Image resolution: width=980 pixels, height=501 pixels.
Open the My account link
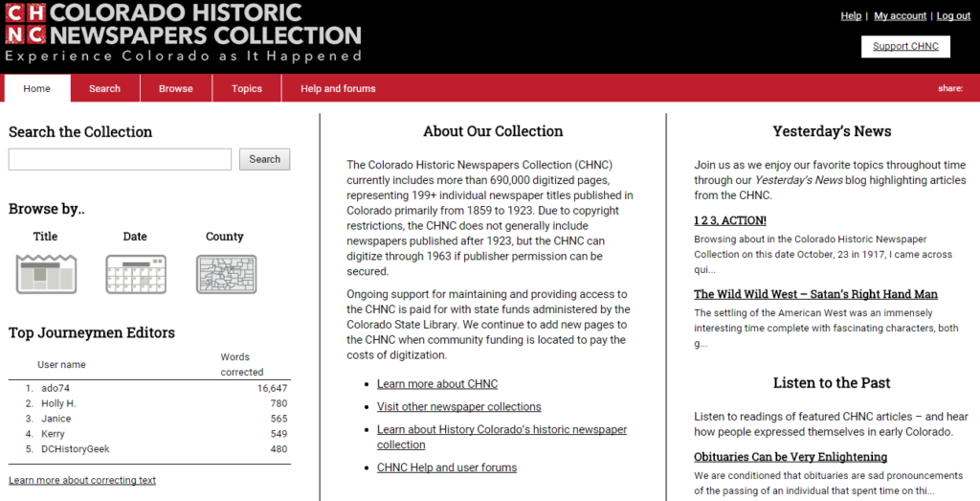[x=900, y=16]
